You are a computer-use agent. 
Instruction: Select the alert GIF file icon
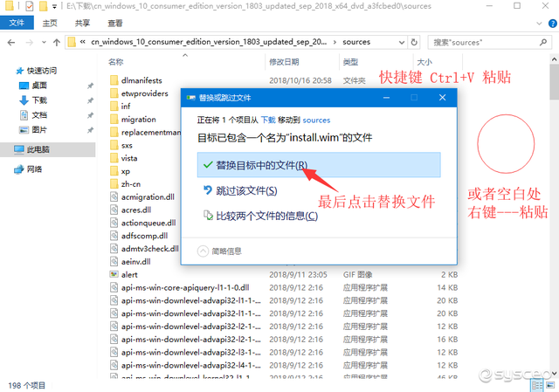[x=114, y=274]
